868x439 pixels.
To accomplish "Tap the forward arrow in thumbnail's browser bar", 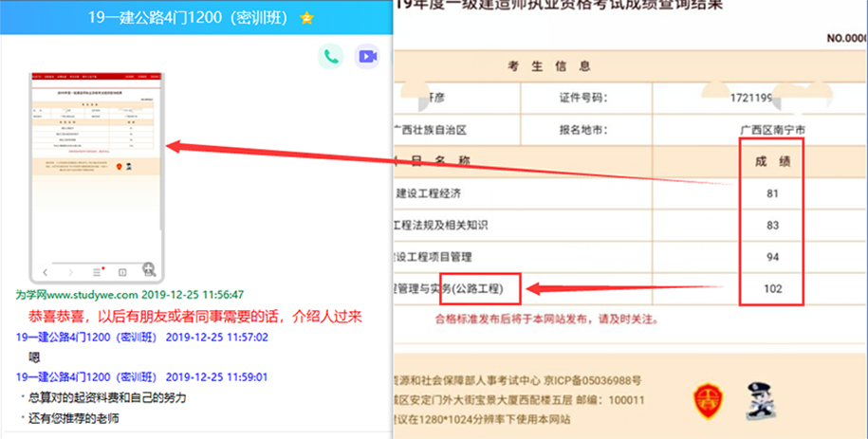I will [x=69, y=272].
